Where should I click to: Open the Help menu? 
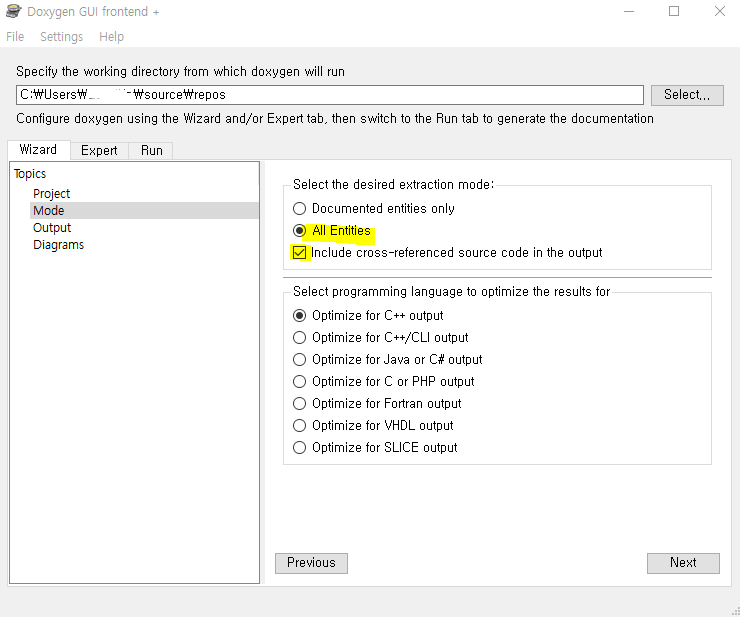point(111,36)
